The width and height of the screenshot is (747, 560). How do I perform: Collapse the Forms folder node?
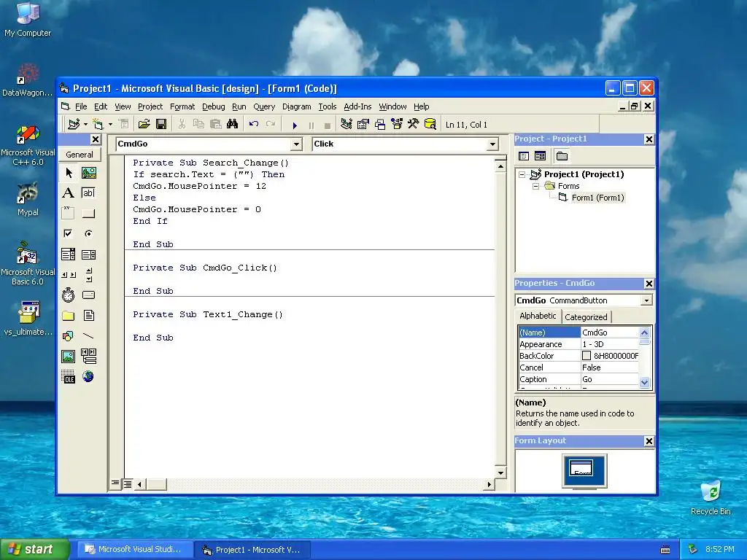point(535,186)
